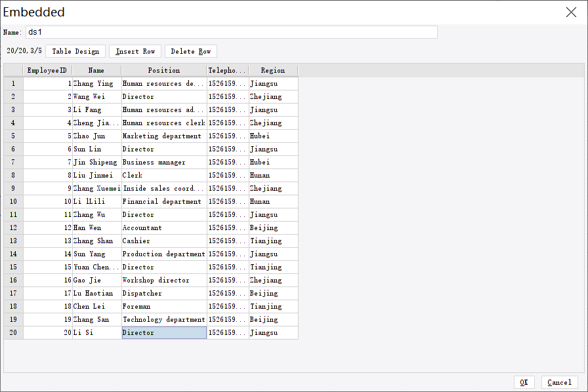
Task: Select the Region column header
Action: click(272, 70)
